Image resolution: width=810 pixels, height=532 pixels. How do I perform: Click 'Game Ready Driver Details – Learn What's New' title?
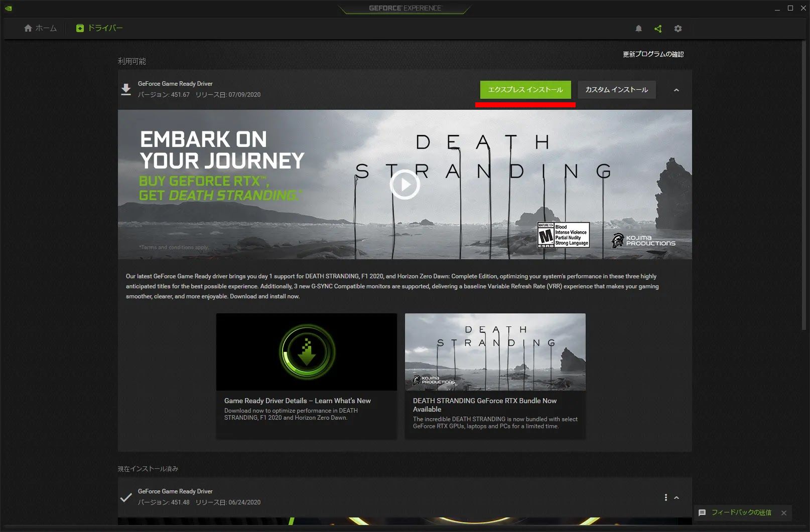[x=298, y=401]
